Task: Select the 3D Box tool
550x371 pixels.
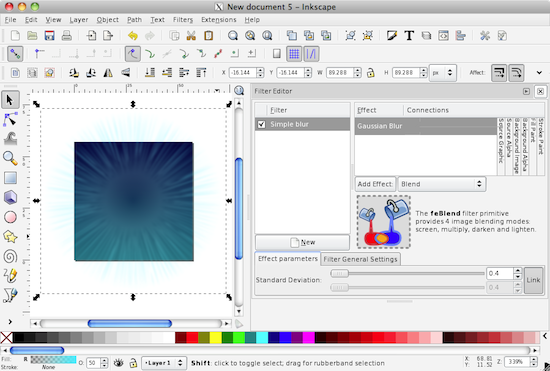Action: click(10, 197)
